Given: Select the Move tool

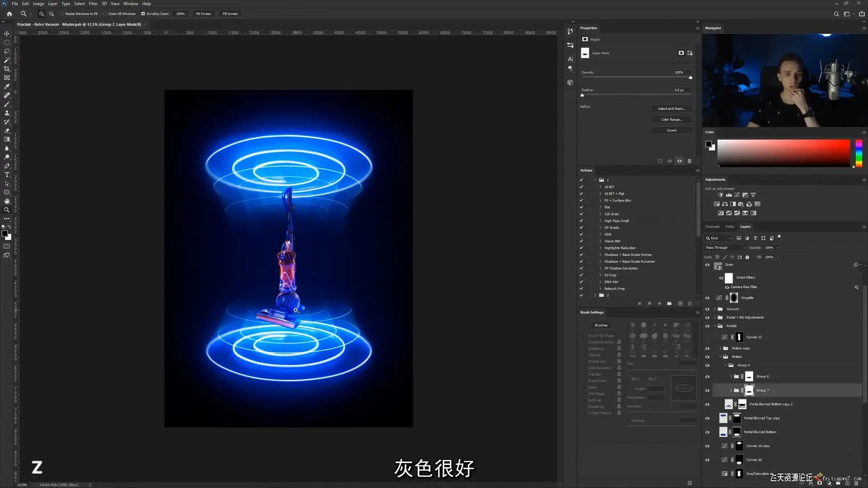Looking at the screenshot, I should (x=7, y=34).
